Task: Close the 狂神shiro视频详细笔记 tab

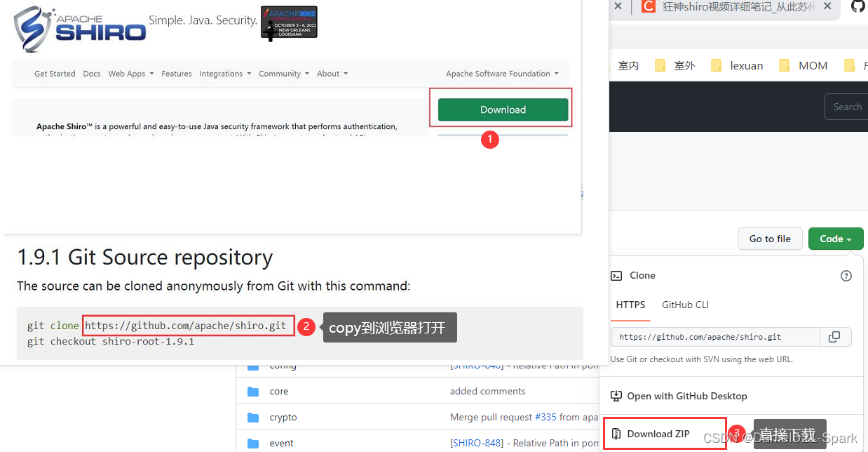Action: click(828, 6)
